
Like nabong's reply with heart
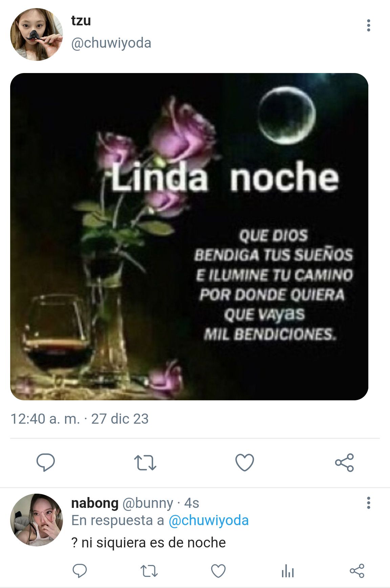[x=218, y=571]
